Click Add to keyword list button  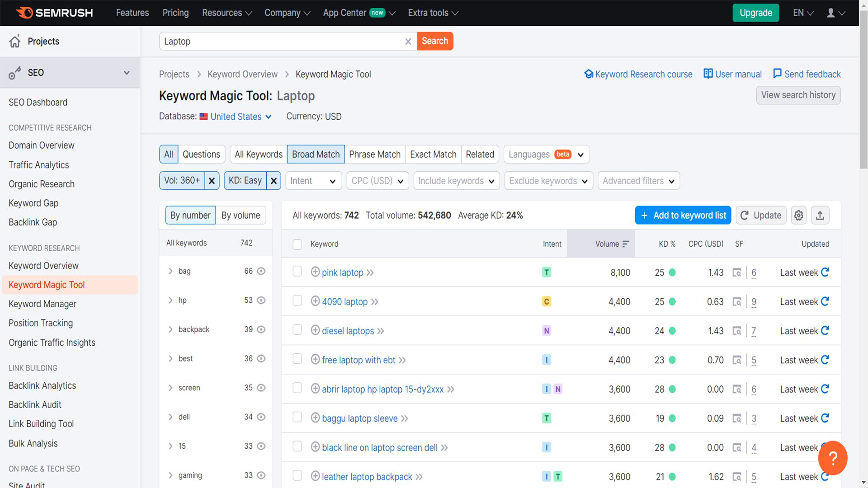[x=683, y=216]
